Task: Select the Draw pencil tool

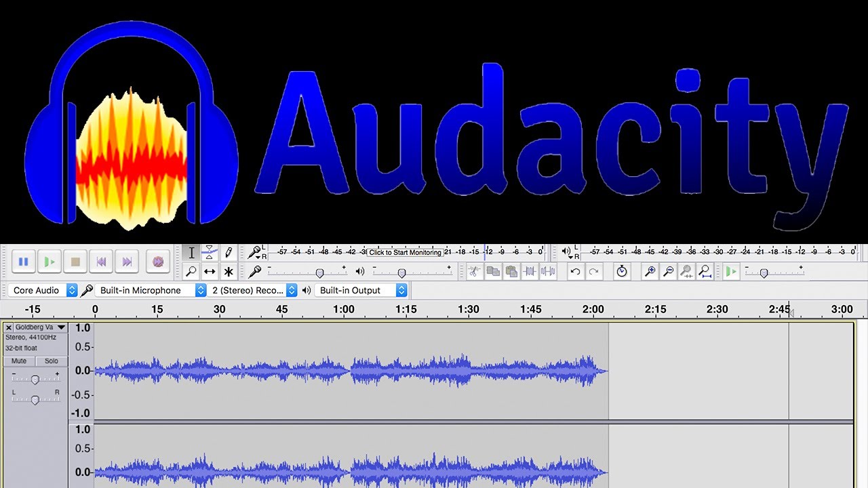Action: click(229, 253)
